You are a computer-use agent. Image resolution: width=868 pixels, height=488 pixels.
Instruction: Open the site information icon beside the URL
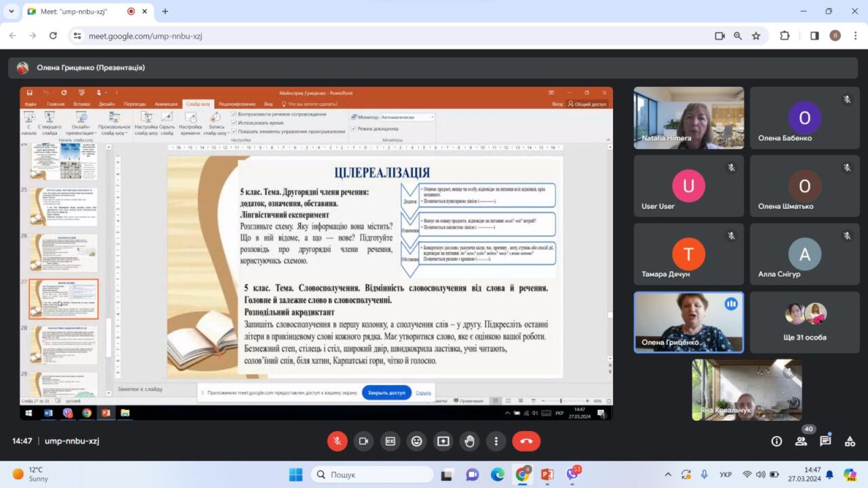point(77,36)
